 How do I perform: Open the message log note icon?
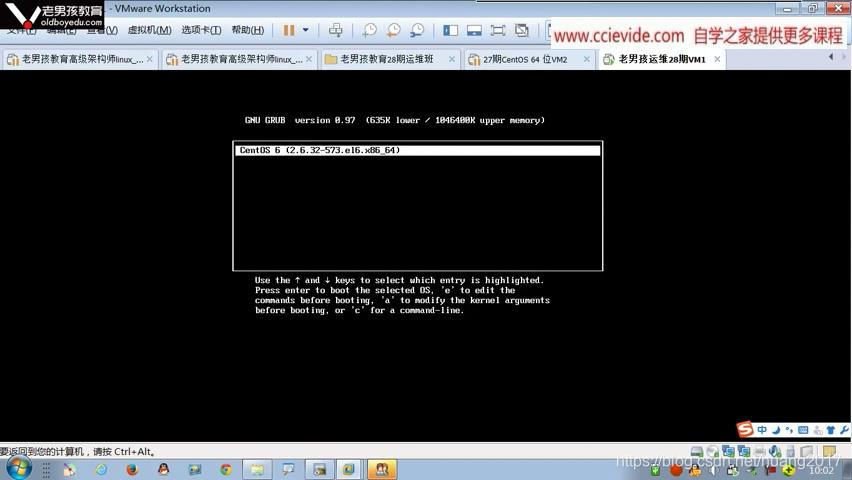click(x=829, y=451)
